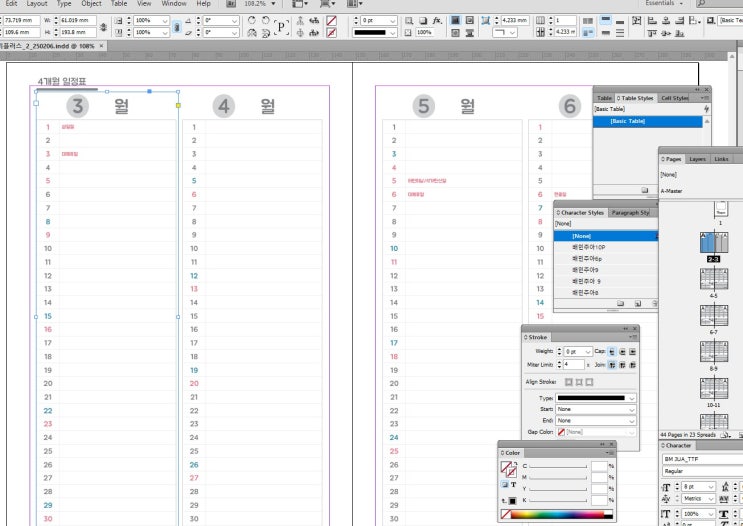Image resolution: width=743 pixels, height=526 pixels.
Task: Switch to the Links tab
Action: pos(721,159)
